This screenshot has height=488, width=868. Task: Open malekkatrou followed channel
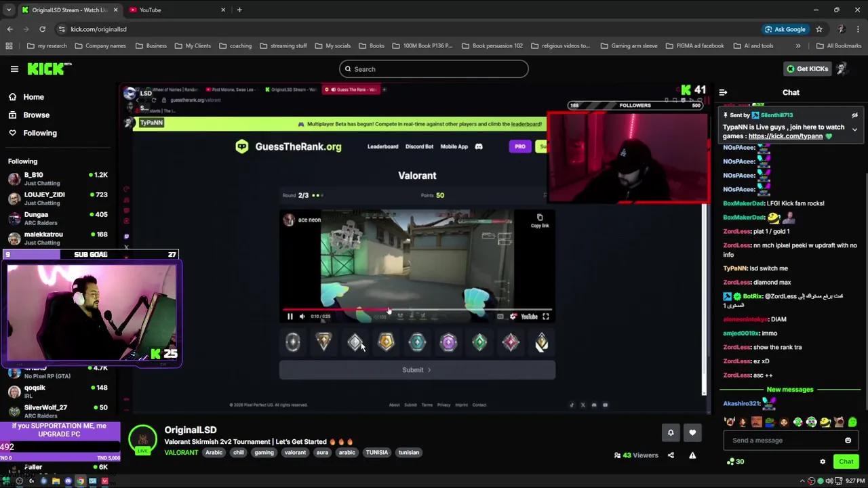tap(58, 238)
